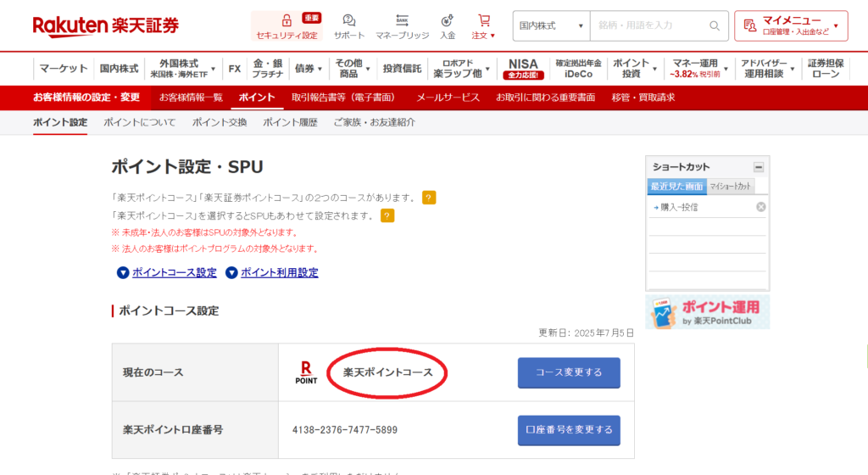This screenshot has height=475, width=868.
Task: Open the NISA navigation item
Action: 523,69
